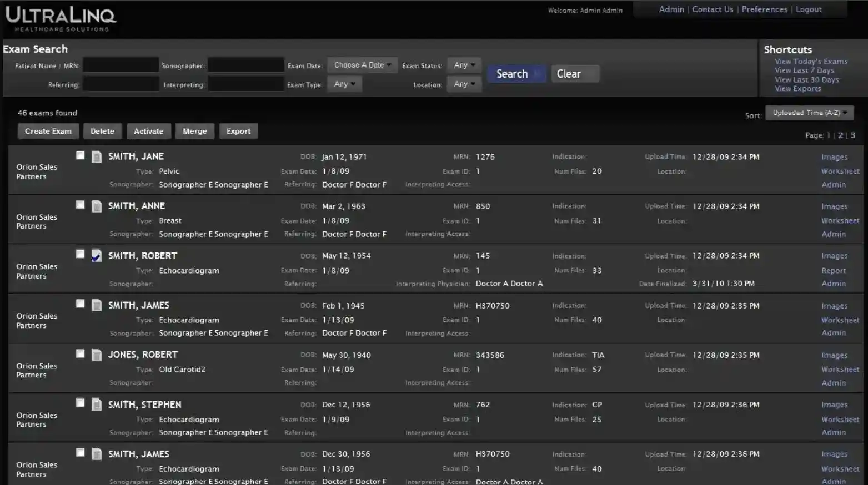Image resolution: width=868 pixels, height=485 pixels.
Task: Click the Create Exam button
Action: tap(48, 131)
